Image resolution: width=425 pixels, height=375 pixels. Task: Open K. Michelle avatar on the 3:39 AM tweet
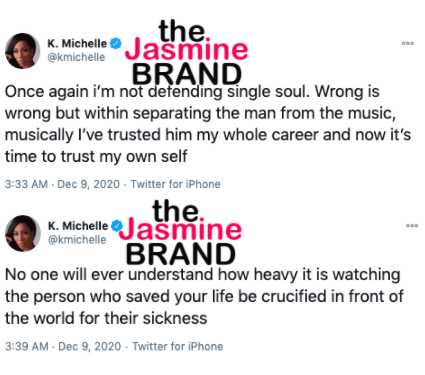[x=23, y=233]
